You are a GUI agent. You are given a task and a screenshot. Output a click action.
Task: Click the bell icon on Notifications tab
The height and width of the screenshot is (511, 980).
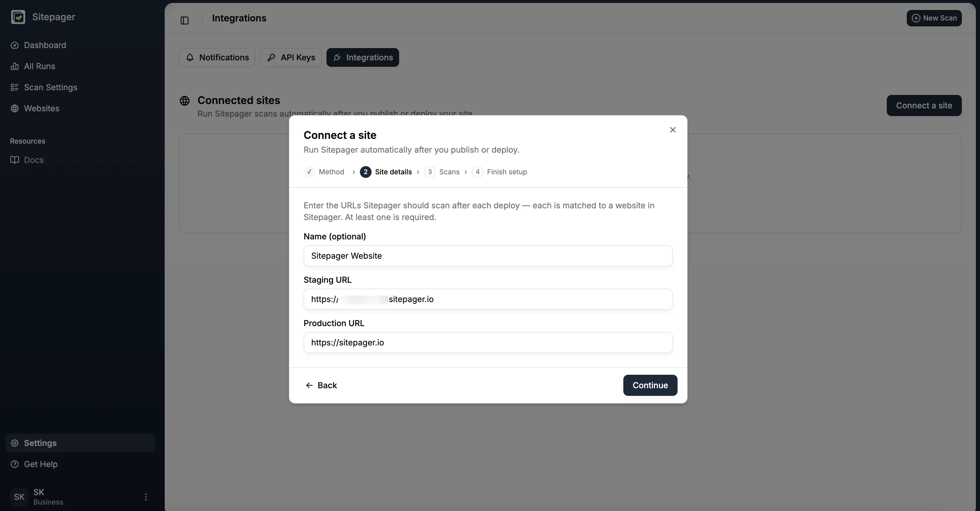point(190,57)
